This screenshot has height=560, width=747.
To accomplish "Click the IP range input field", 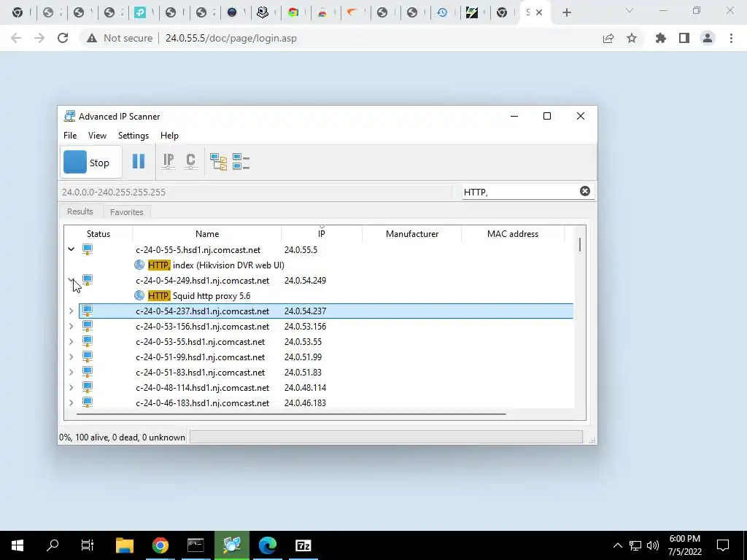I will click(x=258, y=192).
